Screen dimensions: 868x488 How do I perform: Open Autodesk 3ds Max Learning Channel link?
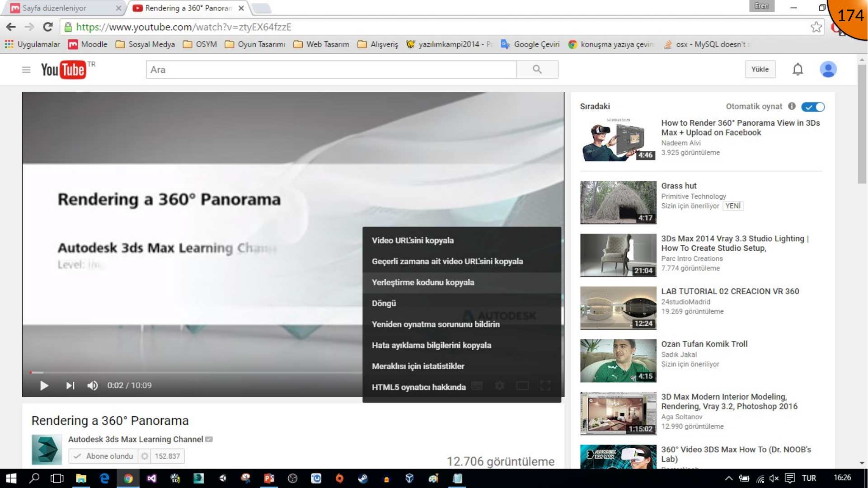pos(136,439)
